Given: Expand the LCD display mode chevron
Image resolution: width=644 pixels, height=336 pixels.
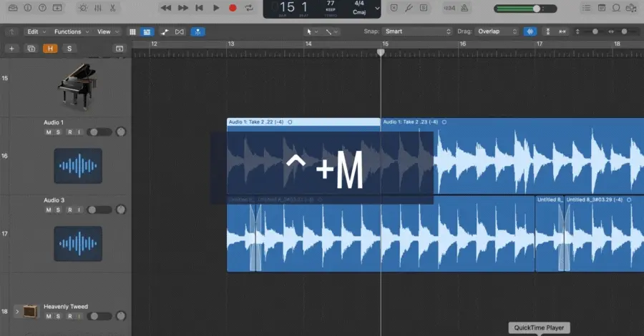Looking at the screenshot, I should pos(377,8).
